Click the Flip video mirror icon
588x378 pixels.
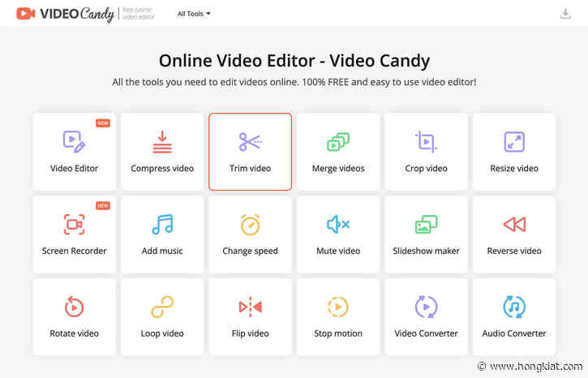[250, 307]
